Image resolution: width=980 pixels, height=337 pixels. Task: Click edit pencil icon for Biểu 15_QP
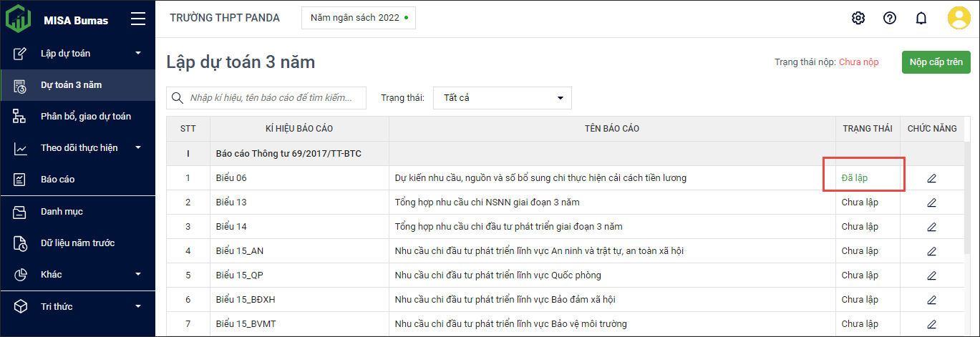931,275
